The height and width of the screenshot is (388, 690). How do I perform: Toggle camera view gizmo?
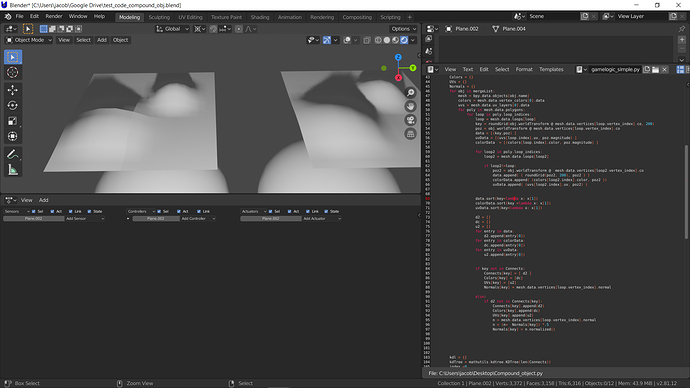pyautogui.click(x=411, y=120)
